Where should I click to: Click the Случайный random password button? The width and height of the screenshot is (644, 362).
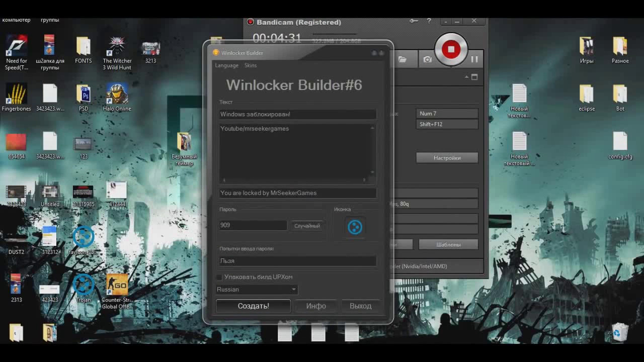[307, 226]
